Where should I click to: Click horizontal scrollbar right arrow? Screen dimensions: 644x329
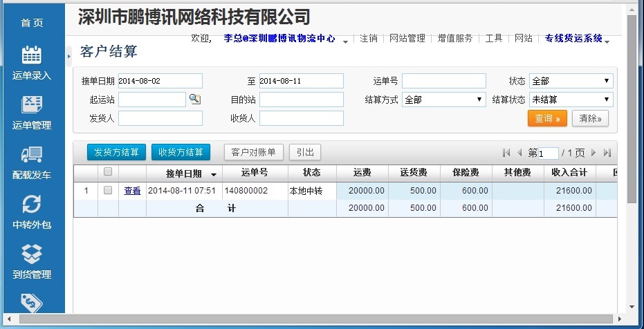[619, 319]
